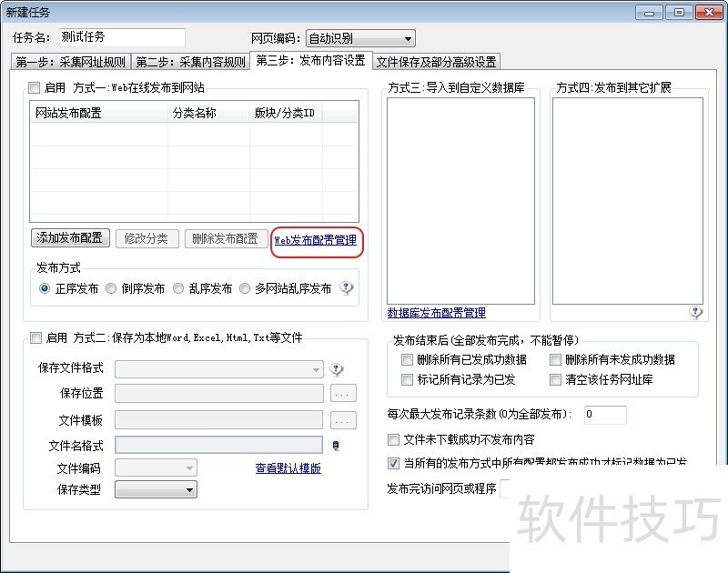
Task: Click browse button for 保存位置
Action: [x=342, y=395]
